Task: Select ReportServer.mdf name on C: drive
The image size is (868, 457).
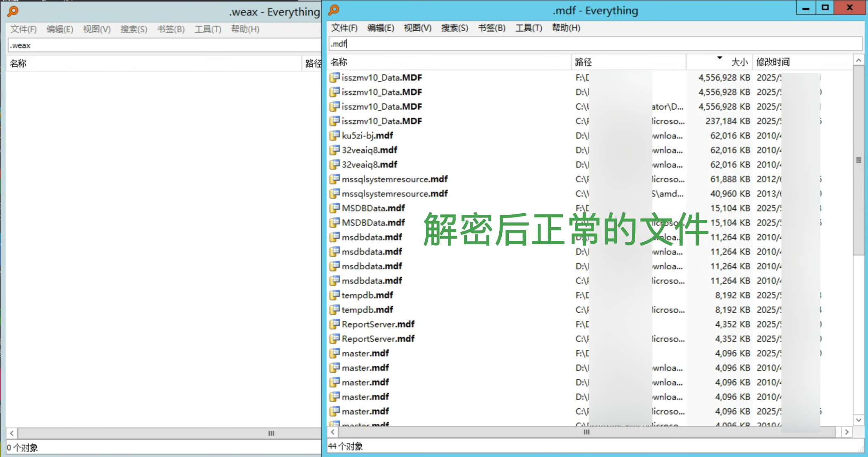Action: [378, 339]
